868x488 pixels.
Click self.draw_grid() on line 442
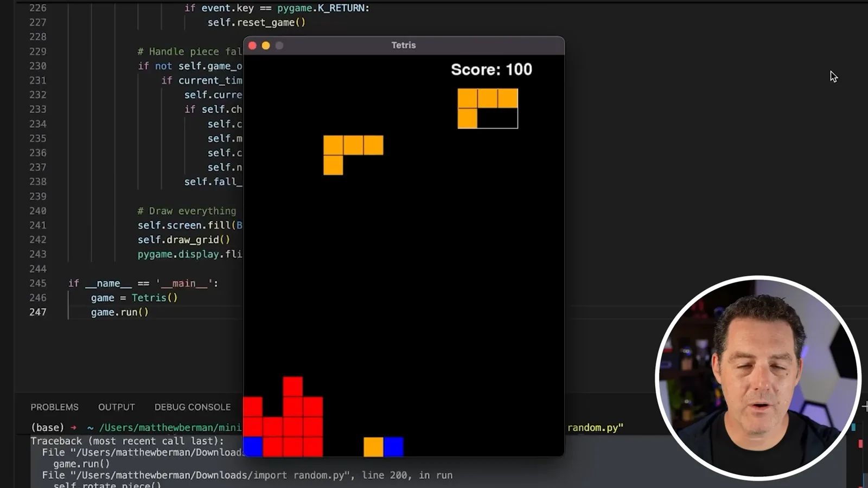pos(184,240)
